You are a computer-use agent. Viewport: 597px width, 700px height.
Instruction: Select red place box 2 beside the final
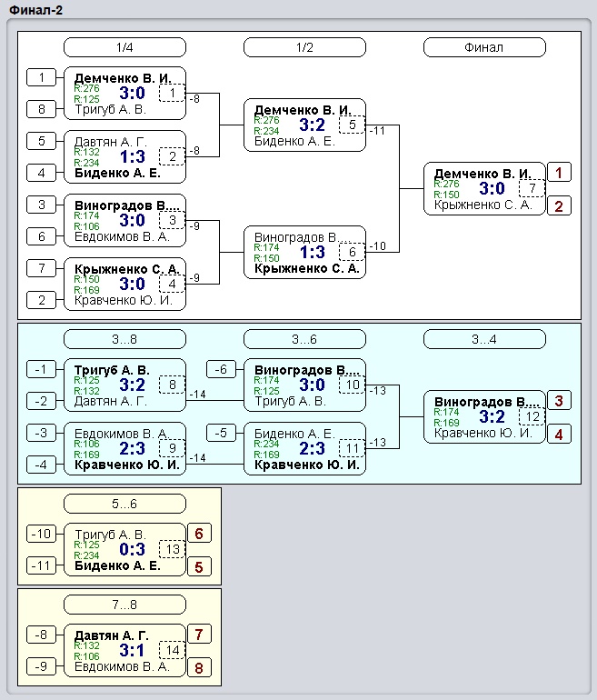[559, 205]
